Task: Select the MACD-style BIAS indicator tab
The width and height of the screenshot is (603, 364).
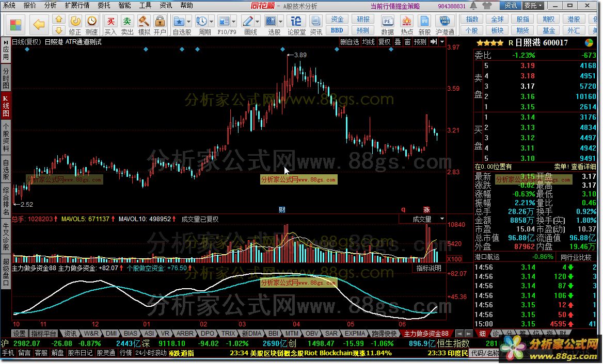Action: [131, 334]
